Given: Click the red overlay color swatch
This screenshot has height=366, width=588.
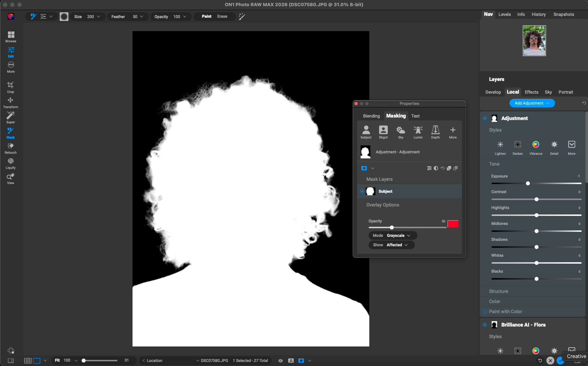Looking at the screenshot, I should coord(453,224).
